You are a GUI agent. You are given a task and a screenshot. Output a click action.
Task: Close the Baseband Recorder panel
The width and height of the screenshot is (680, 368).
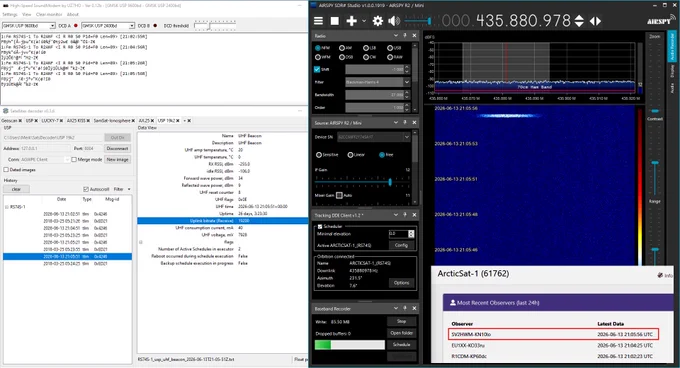414,308
